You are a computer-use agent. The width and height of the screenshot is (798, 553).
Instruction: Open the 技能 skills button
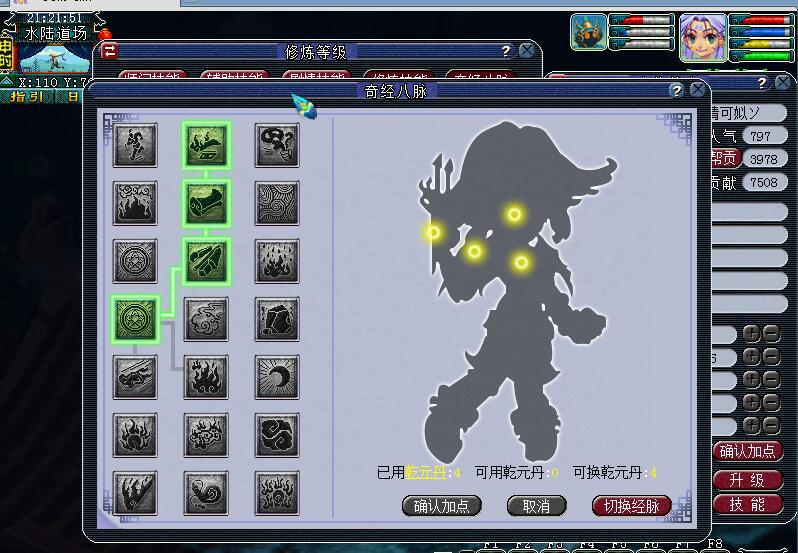(x=747, y=504)
